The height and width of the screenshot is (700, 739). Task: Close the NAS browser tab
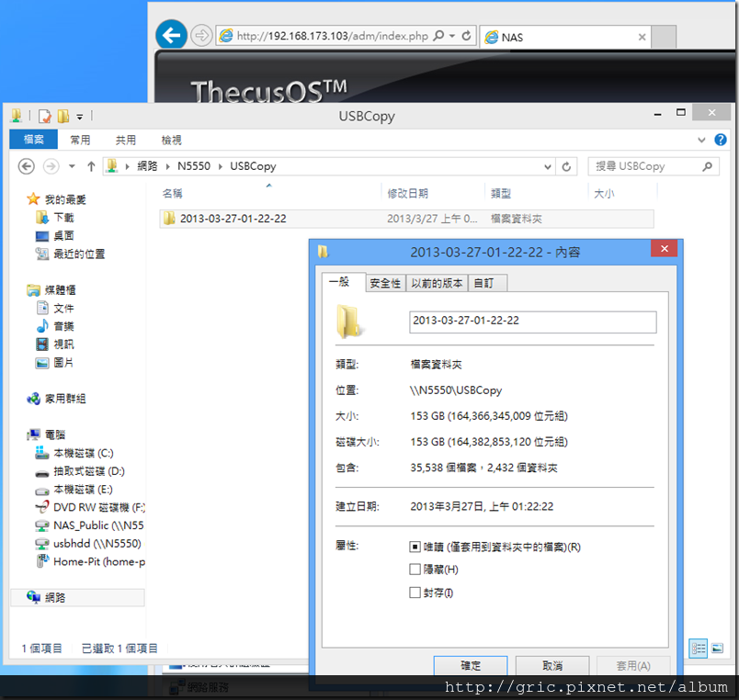[x=642, y=37]
